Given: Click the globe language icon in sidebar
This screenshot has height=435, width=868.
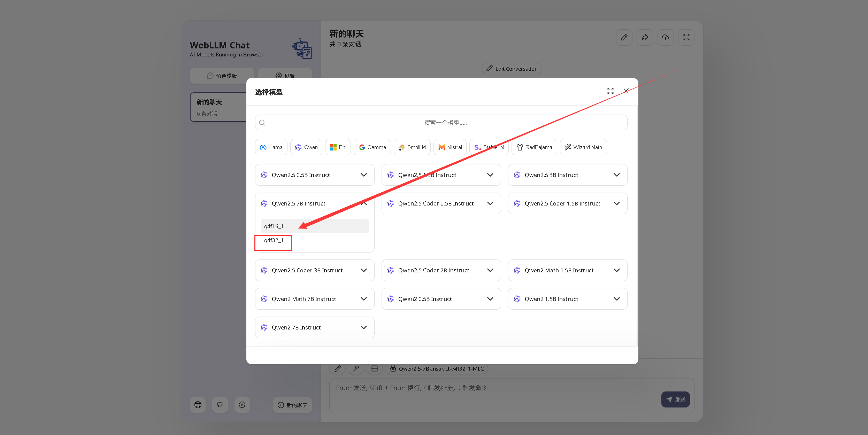Looking at the screenshot, I should pos(198,405).
